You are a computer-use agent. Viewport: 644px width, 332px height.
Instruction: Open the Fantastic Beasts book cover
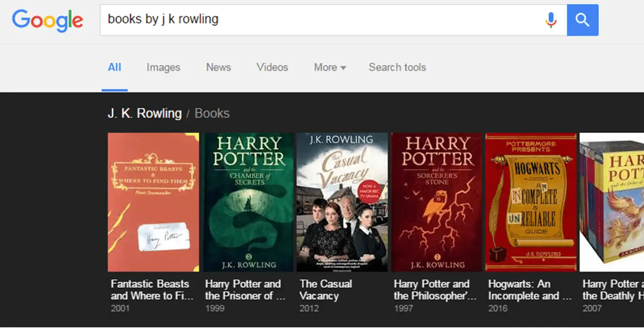click(153, 202)
